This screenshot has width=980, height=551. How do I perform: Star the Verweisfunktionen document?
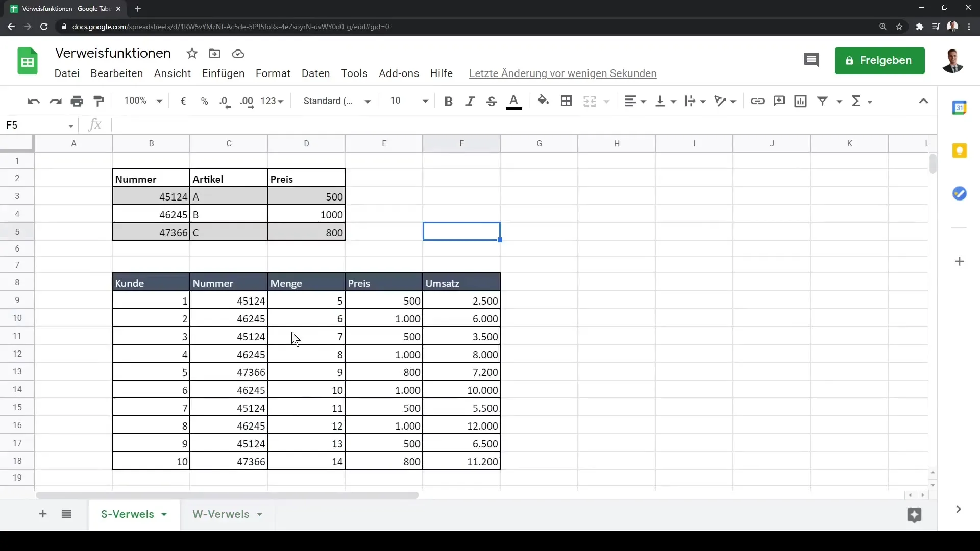click(192, 54)
